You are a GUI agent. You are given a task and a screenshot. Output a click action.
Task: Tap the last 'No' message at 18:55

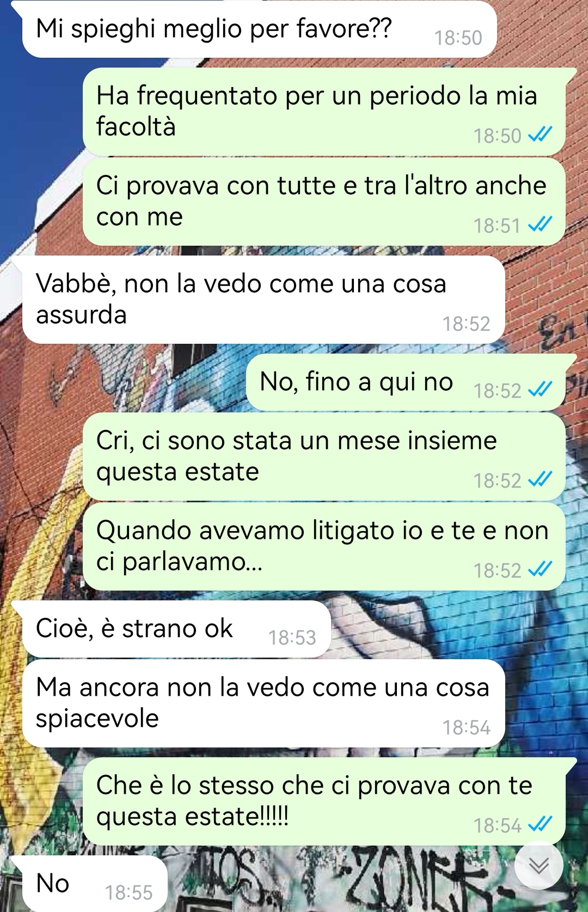tap(95, 884)
